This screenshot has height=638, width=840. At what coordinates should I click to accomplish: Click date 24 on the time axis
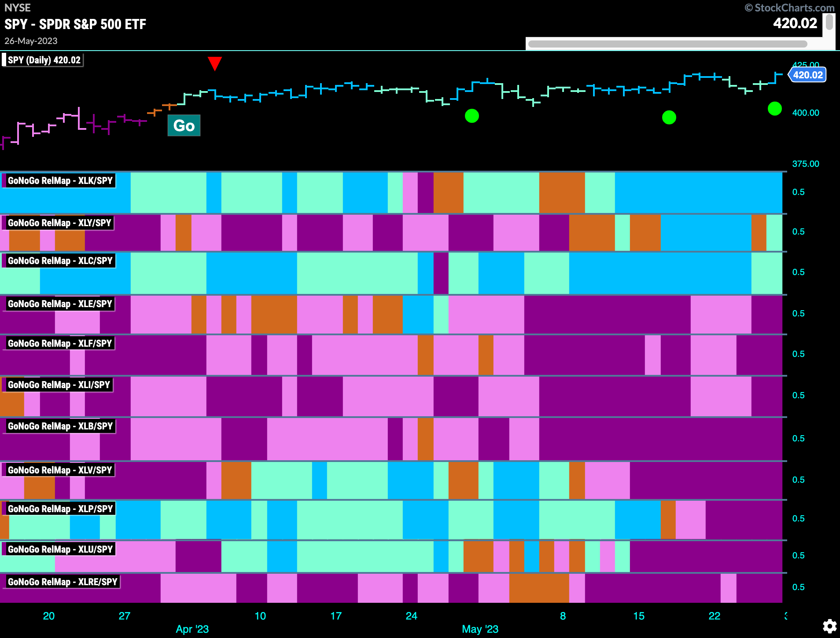coord(412,616)
